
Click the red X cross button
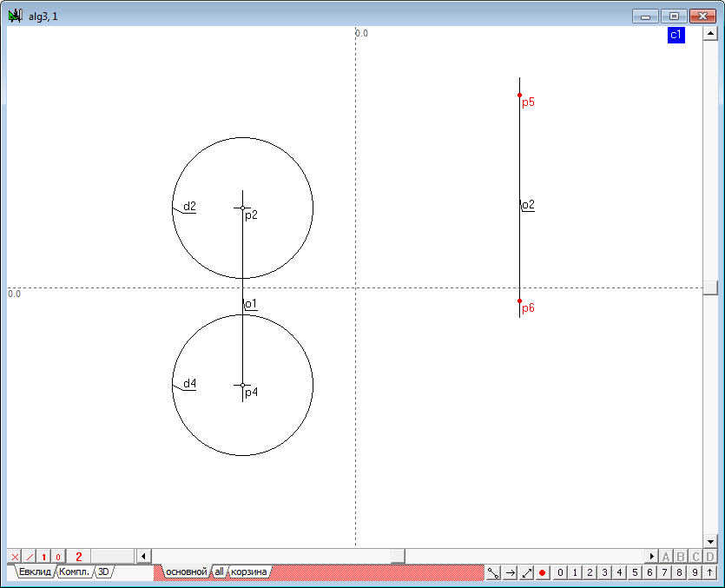[15, 557]
